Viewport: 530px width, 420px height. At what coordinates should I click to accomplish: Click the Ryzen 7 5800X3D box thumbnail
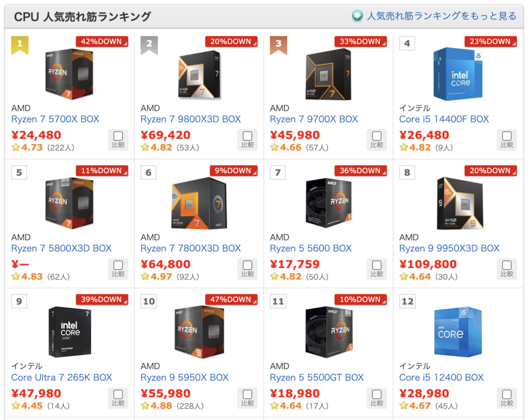[x=69, y=203]
